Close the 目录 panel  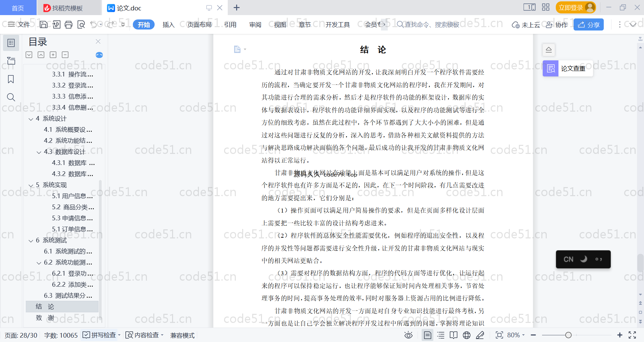click(x=98, y=41)
